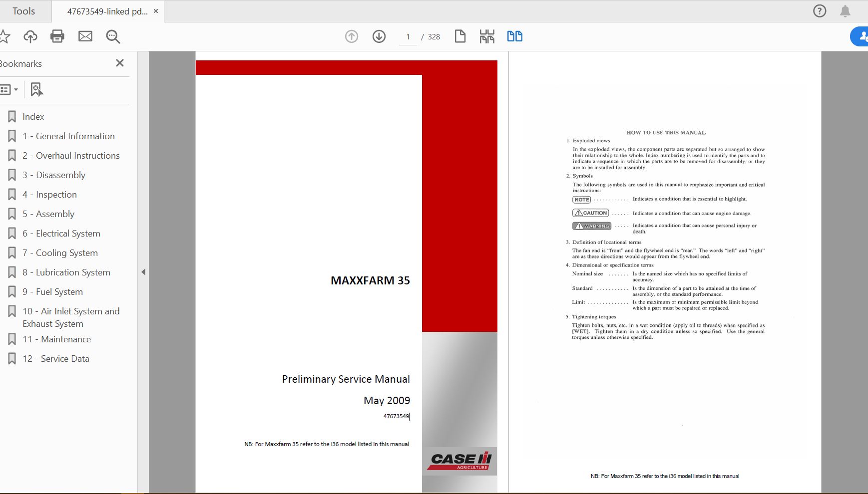
Task: Upload the PDF to cloud
Action: (30, 36)
